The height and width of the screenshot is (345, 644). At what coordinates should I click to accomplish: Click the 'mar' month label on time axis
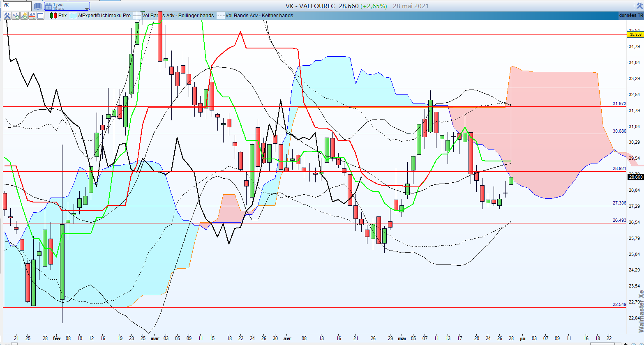tap(155, 339)
